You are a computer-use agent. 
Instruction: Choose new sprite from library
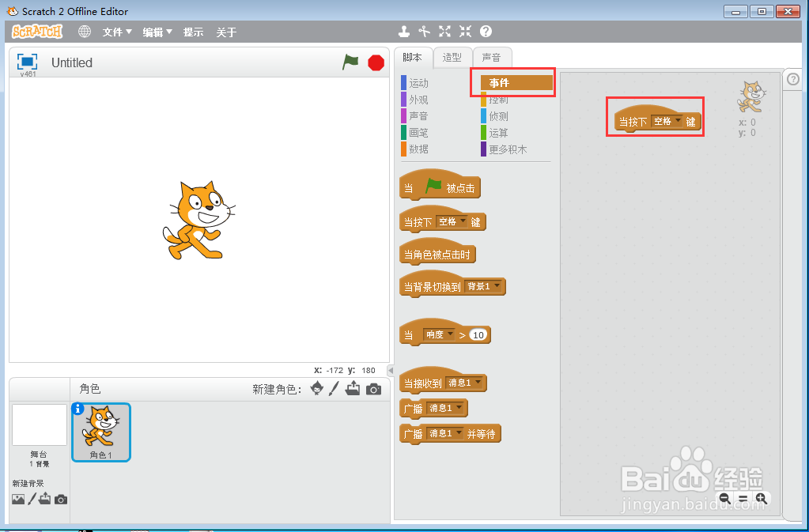coord(319,389)
